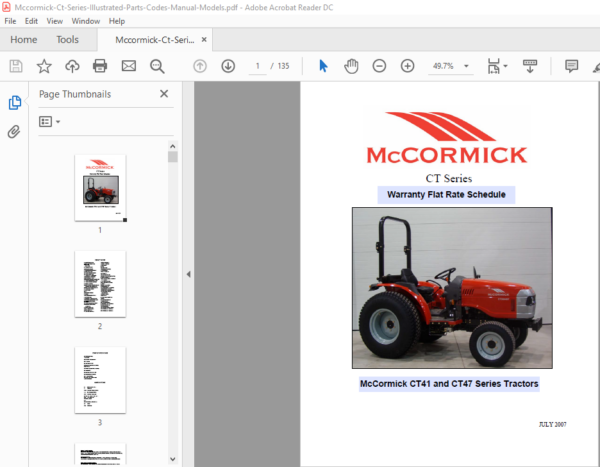600x467 pixels.
Task: Open Attachments paperclip panel
Action: (x=14, y=132)
